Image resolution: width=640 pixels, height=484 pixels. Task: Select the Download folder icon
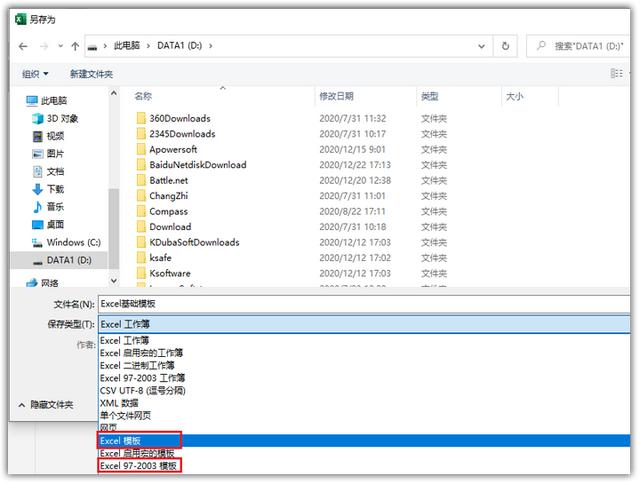[x=141, y=227]
